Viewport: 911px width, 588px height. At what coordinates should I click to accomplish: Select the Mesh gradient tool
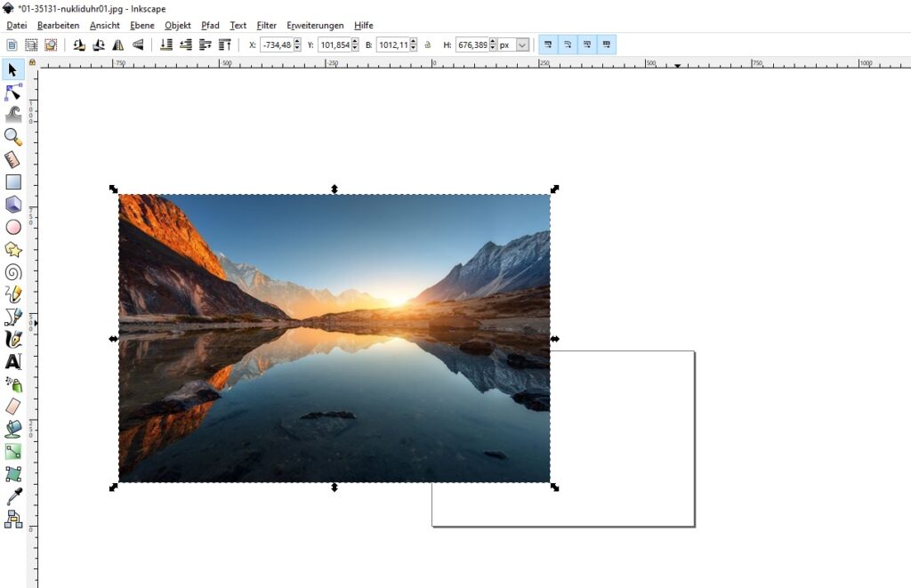coord(12,473)
